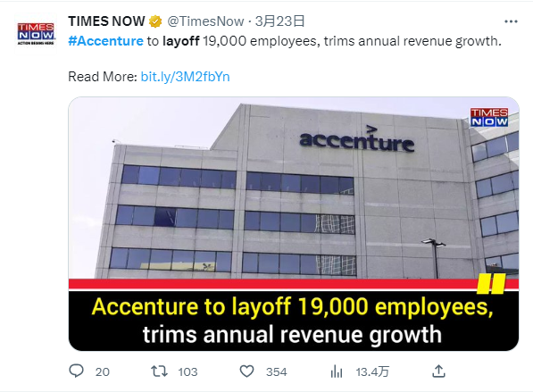Click the TIMES NOW display name
Image resolution: width=533 pixels, height=392 pixels.
(x=106, y=21)
